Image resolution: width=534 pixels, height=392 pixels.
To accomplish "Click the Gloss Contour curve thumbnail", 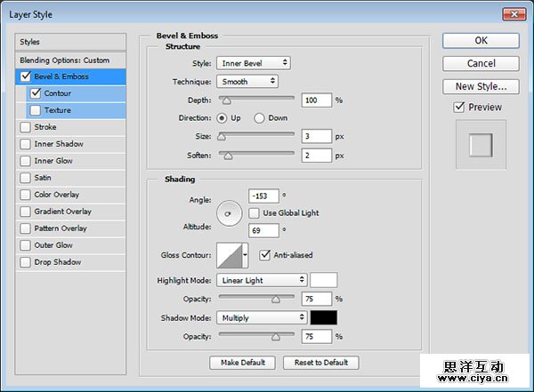I will 229,256.
